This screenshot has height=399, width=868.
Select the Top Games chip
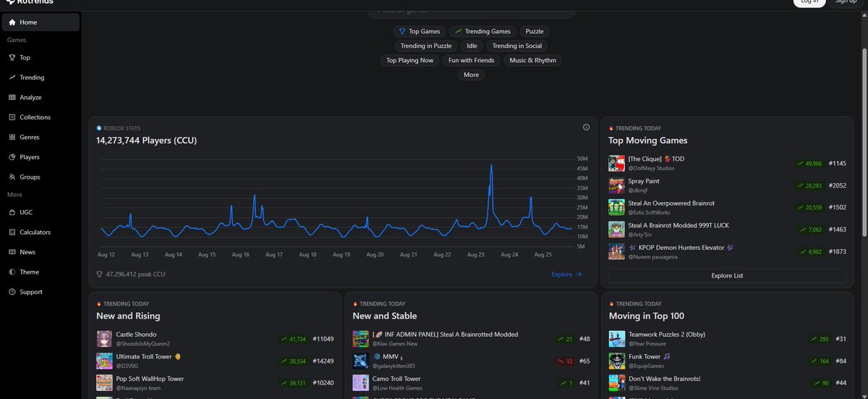click(x=420, y=31)
